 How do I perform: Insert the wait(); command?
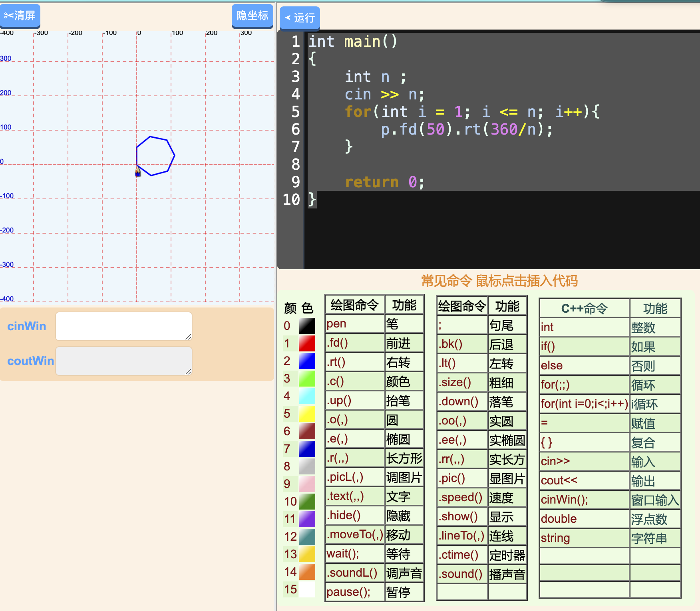click(x=355, y=554)
